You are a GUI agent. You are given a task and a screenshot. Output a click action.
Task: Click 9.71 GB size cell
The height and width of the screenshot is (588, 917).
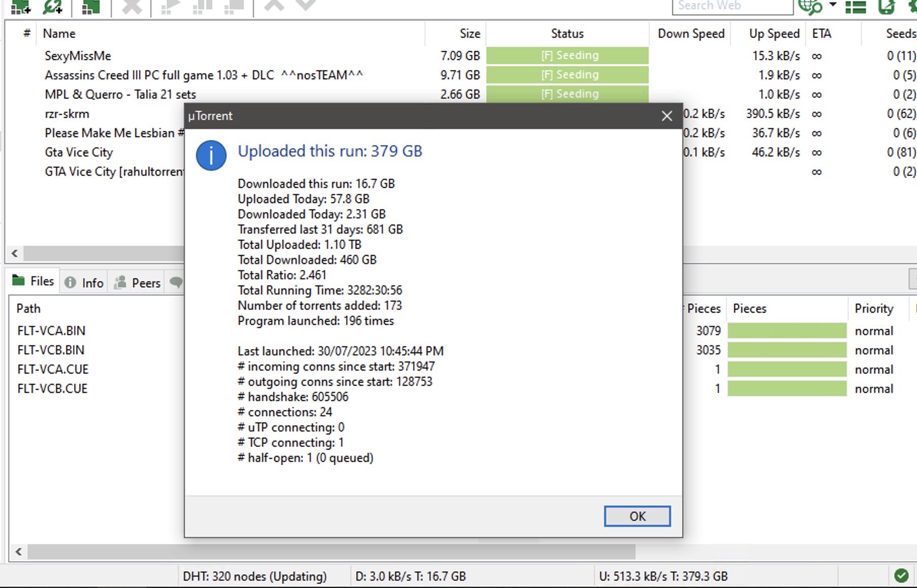coord(460,75)
